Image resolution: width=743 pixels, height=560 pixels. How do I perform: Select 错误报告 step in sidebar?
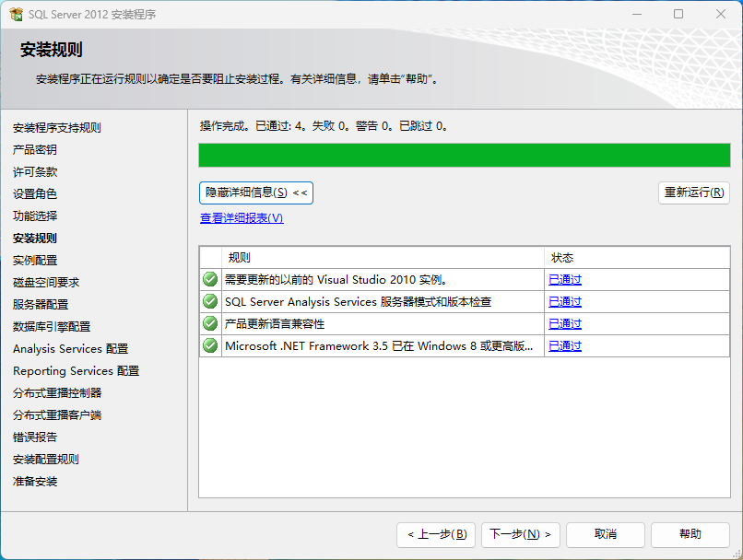coord(35,437)
